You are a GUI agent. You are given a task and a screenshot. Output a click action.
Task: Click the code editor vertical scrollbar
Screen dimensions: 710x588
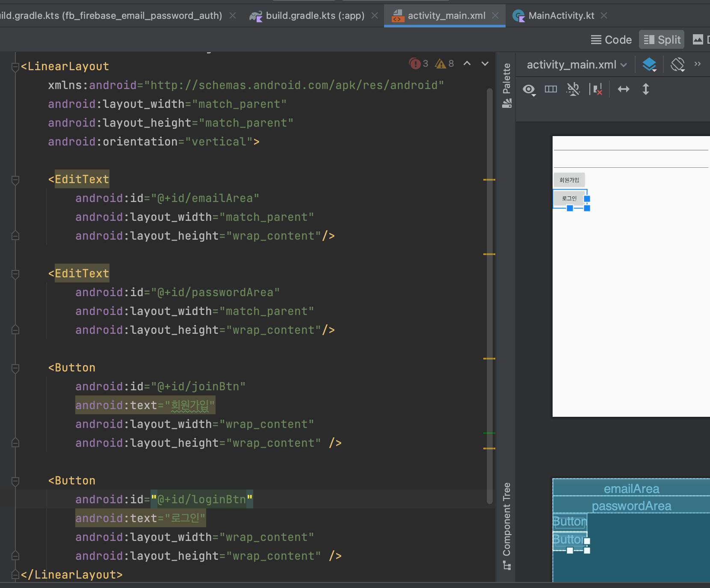pos(490,295)
